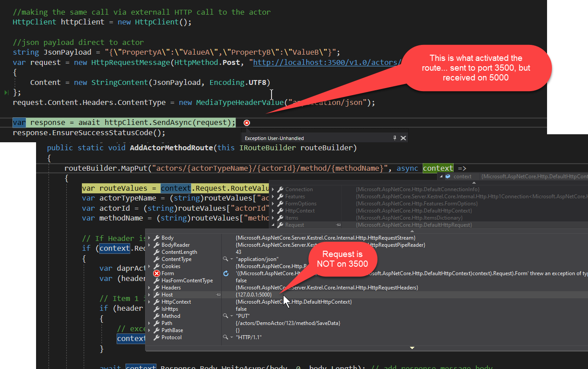Click the yellow down arrow to scroll the DataTip

click(412, 348)
